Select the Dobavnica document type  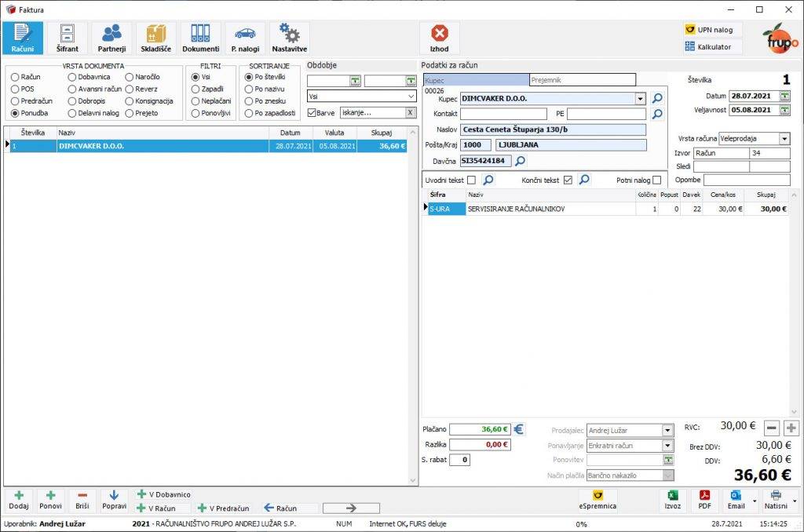(90, 77)
